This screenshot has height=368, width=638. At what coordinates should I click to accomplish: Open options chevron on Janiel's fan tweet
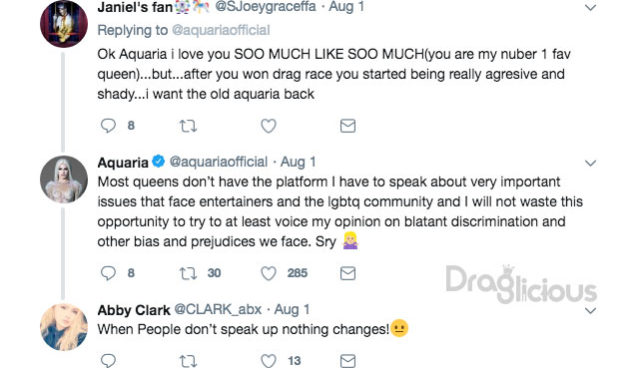pyautogui.click(x=590, y=7)
